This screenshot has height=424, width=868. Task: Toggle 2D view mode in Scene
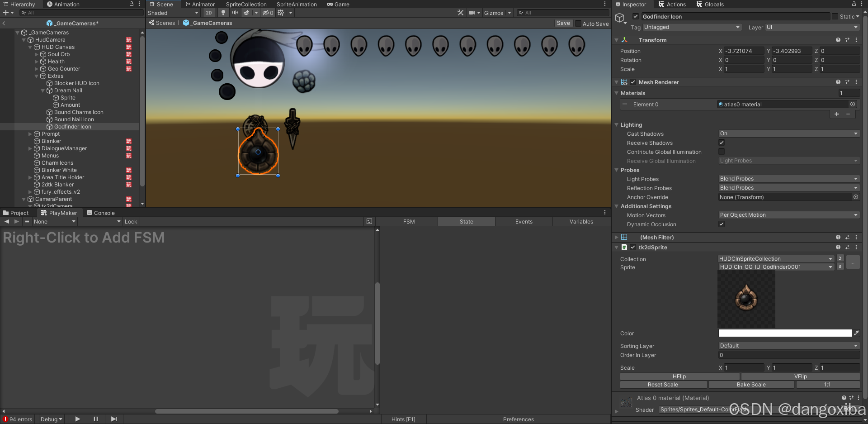tap(208, 13)
